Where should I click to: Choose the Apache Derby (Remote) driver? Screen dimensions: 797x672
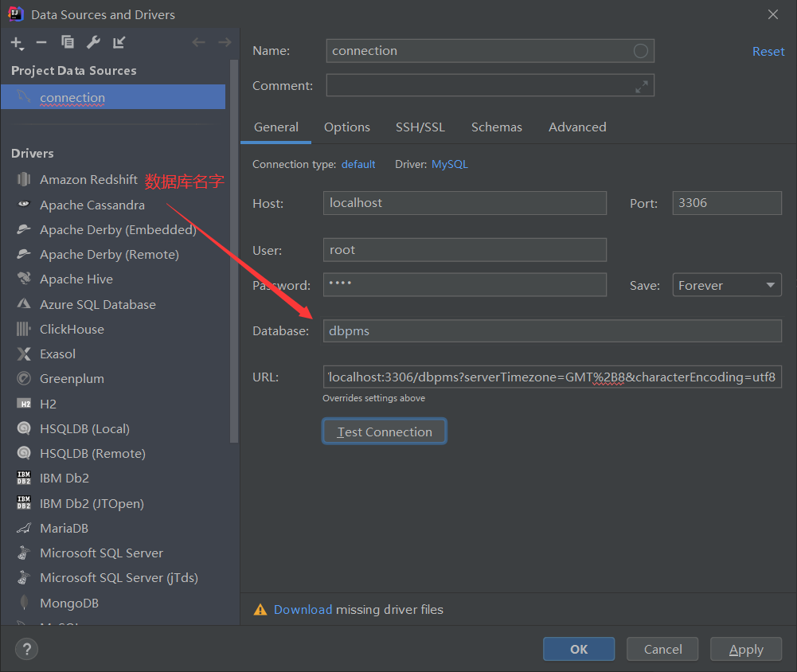(x=109, y=254)
